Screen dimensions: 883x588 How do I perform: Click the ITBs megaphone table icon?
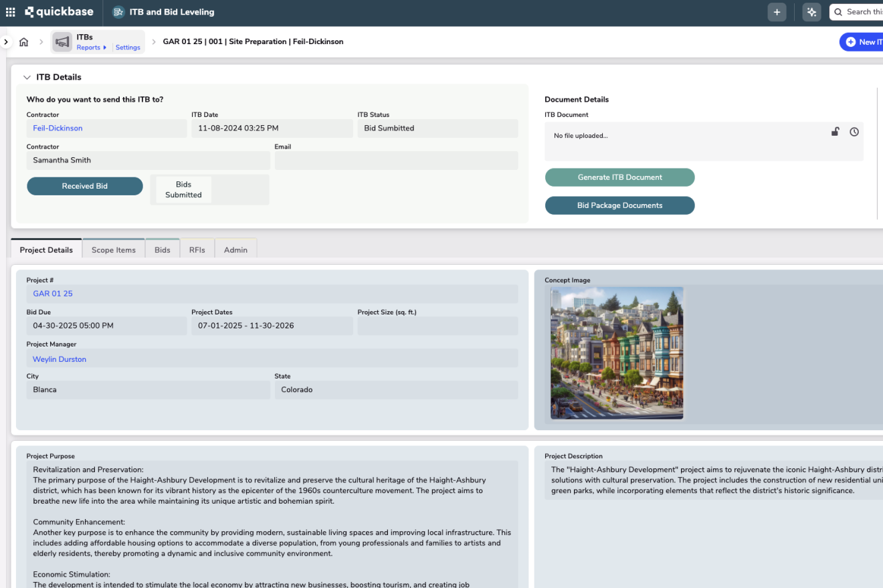click(x=62, y=42)
